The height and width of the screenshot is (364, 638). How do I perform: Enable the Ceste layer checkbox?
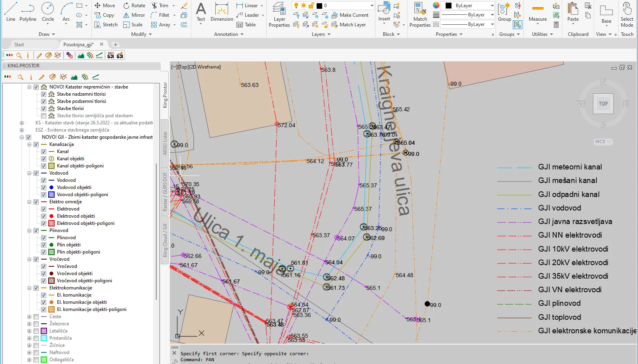coord(36,317)
